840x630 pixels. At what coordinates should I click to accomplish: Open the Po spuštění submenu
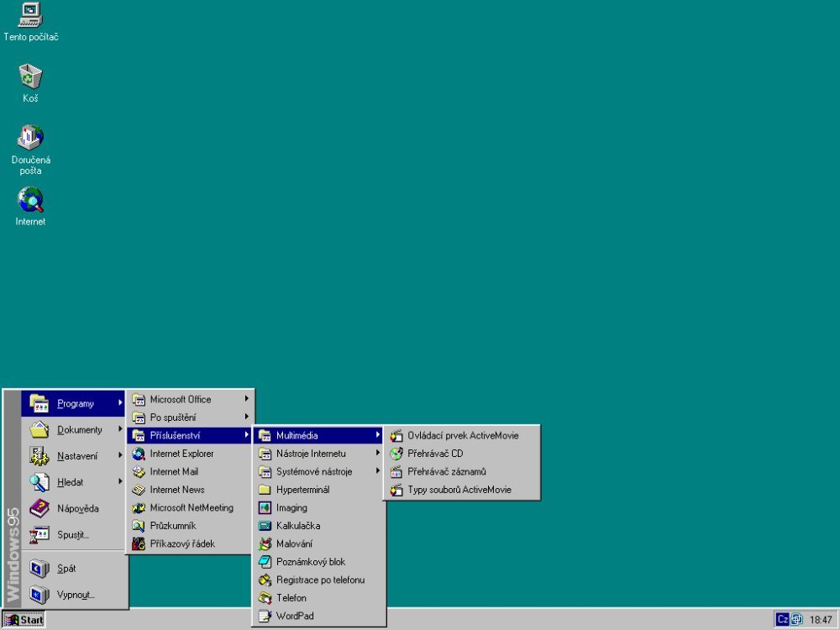pos(190,417)
